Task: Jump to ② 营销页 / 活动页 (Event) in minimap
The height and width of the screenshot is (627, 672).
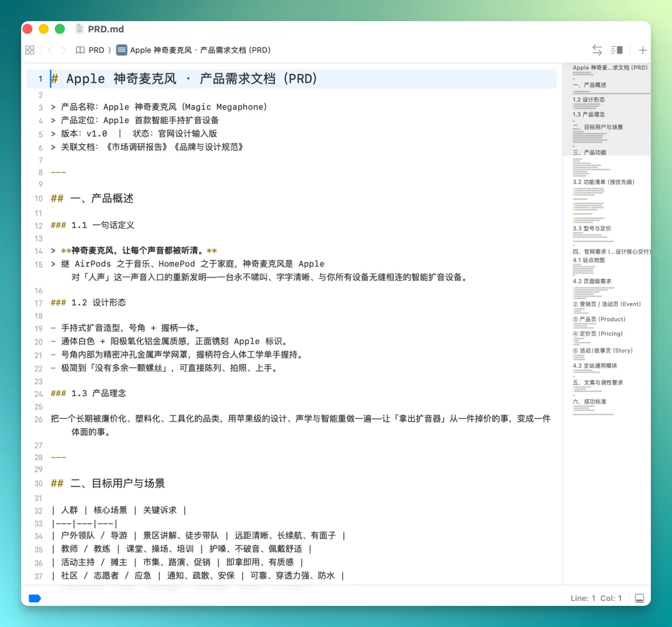Action: (607, 304)
